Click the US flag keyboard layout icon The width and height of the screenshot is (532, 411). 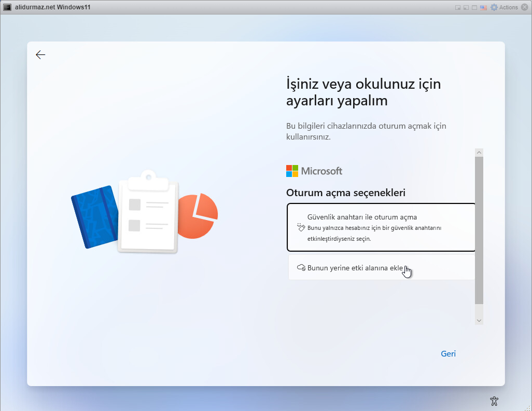coord(483,7)
